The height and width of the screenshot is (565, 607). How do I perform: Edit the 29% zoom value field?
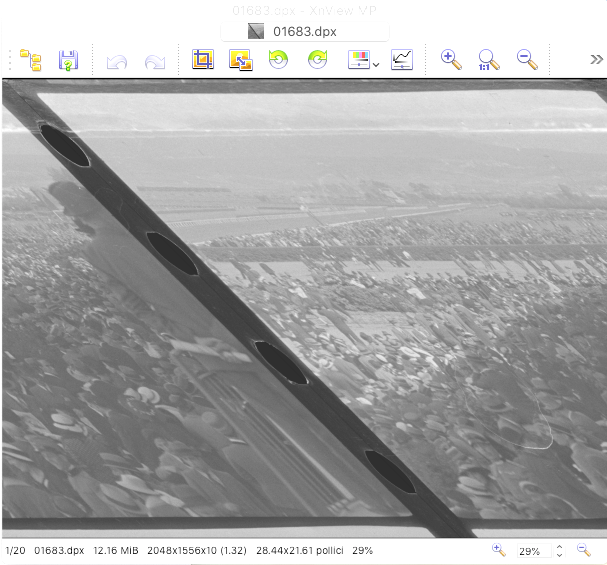(534, 551)
